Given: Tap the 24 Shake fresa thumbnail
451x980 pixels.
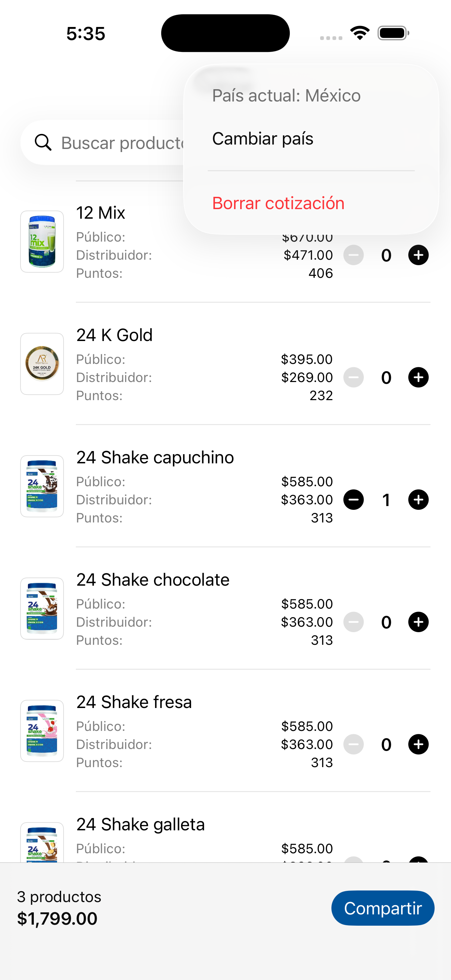Looking at the screenshot, I should coord(42,731).
